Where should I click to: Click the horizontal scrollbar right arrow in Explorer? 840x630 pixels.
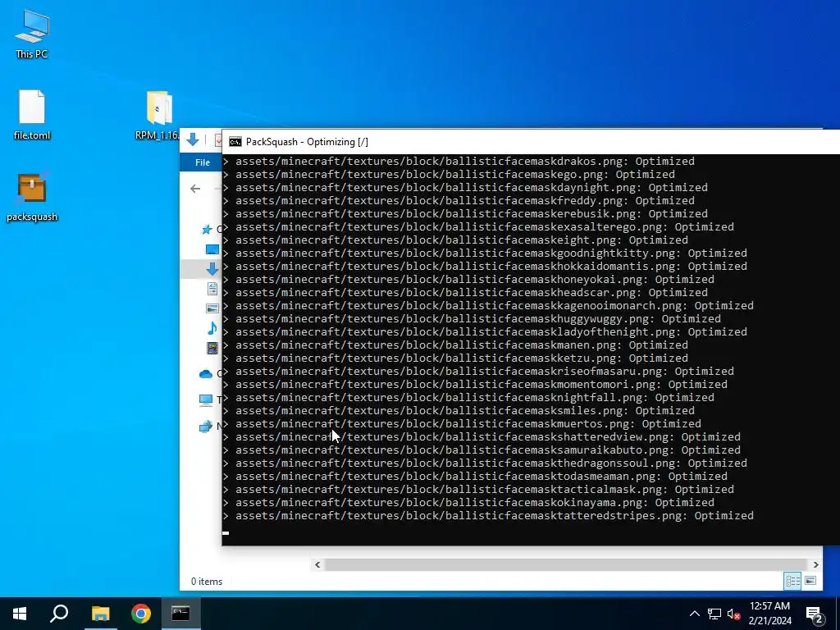tap(815, 564)
